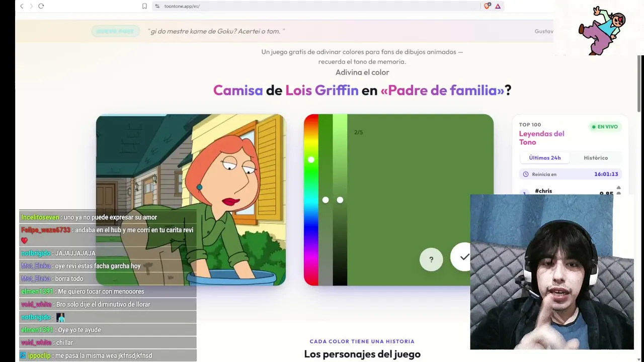Switch to the Histórico leaderboard tab
Viewport: 644px width, 362px height.
596,158
